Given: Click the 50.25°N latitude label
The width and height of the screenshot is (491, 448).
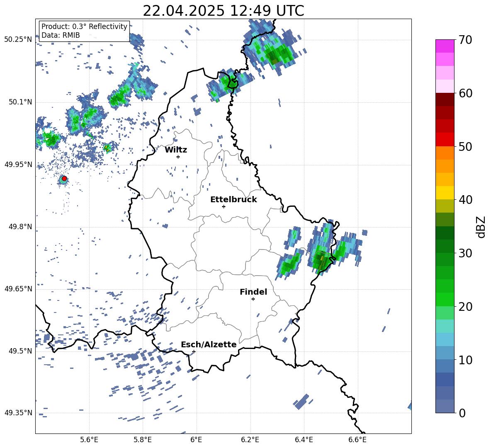Looking at the screenshot, I should click(18, 40).
